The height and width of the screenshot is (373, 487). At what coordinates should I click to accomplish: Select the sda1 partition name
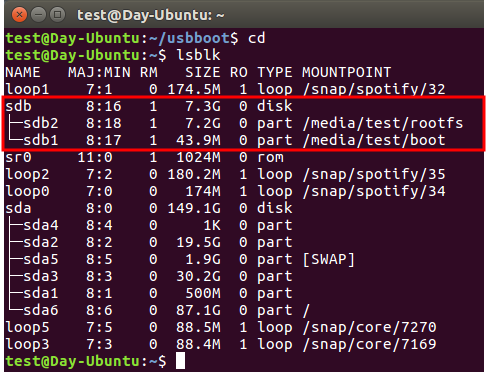click(x=41, y=293)
